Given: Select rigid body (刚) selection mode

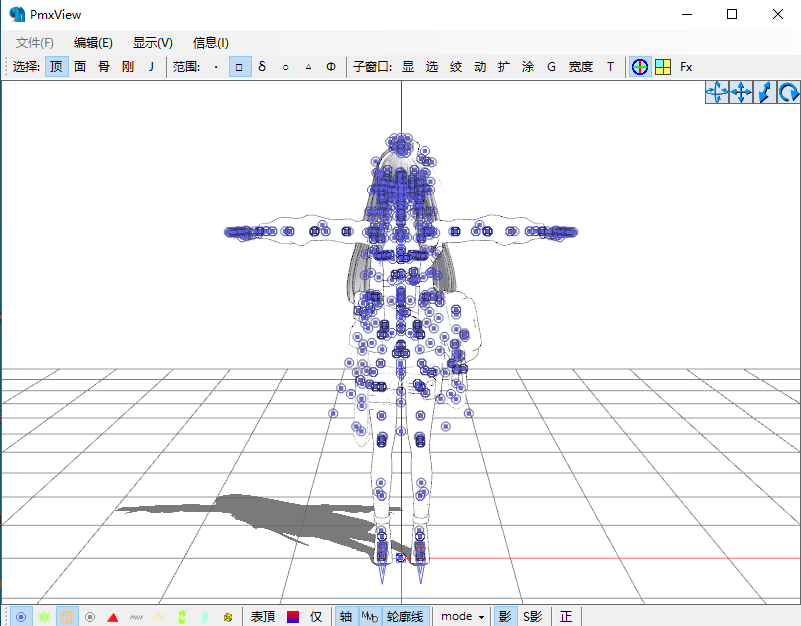Looking at the screenshot, I should coord(127,67).
